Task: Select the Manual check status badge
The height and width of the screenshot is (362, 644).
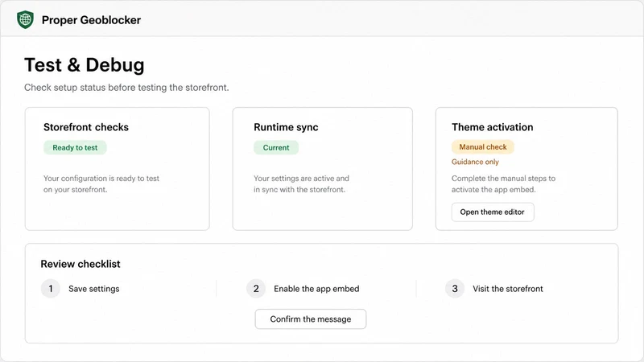Action: [x=483, y=147]
